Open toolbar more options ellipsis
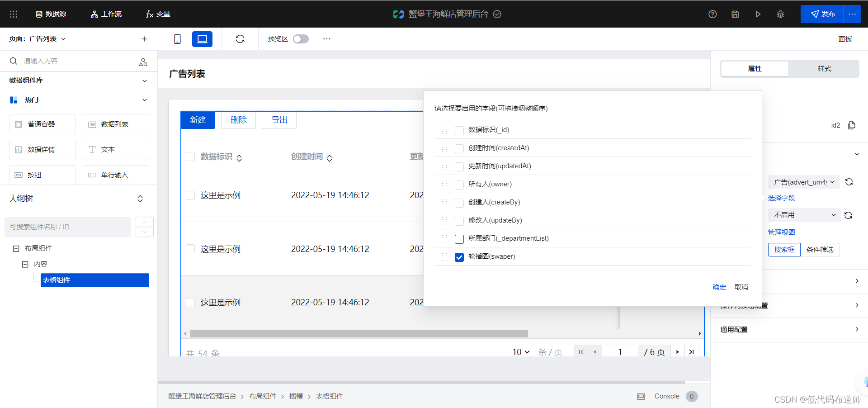Viewport: 868px width, 408px height. point(327,39)
